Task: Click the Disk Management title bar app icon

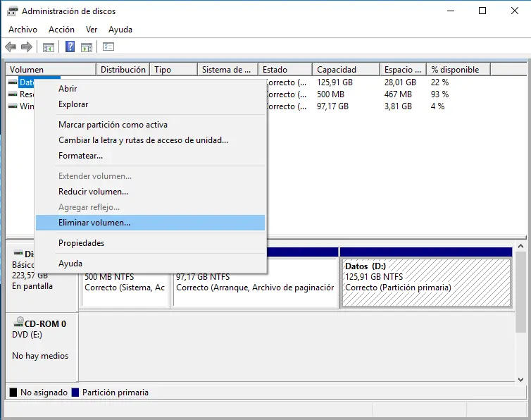Action: (13, 11)
